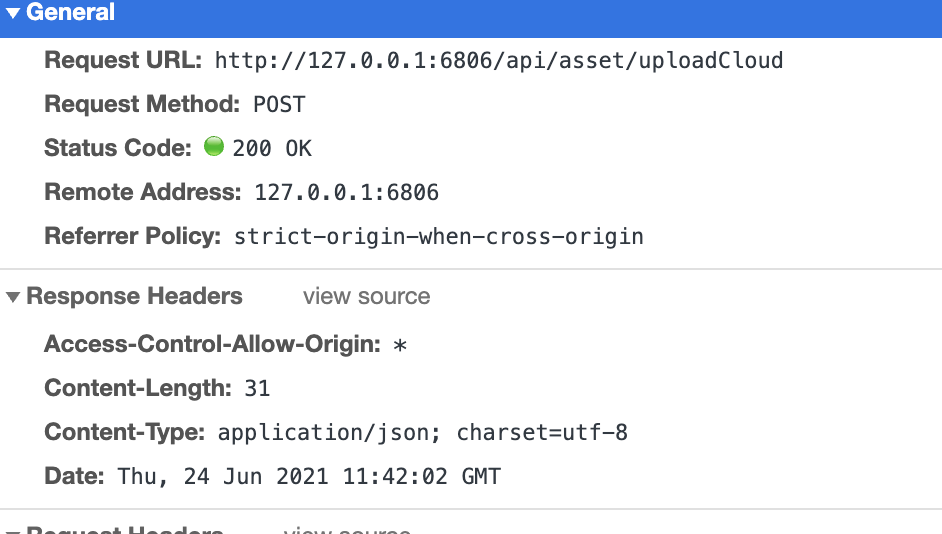Click view source beside Request Headers

click(x=346, y=530)
